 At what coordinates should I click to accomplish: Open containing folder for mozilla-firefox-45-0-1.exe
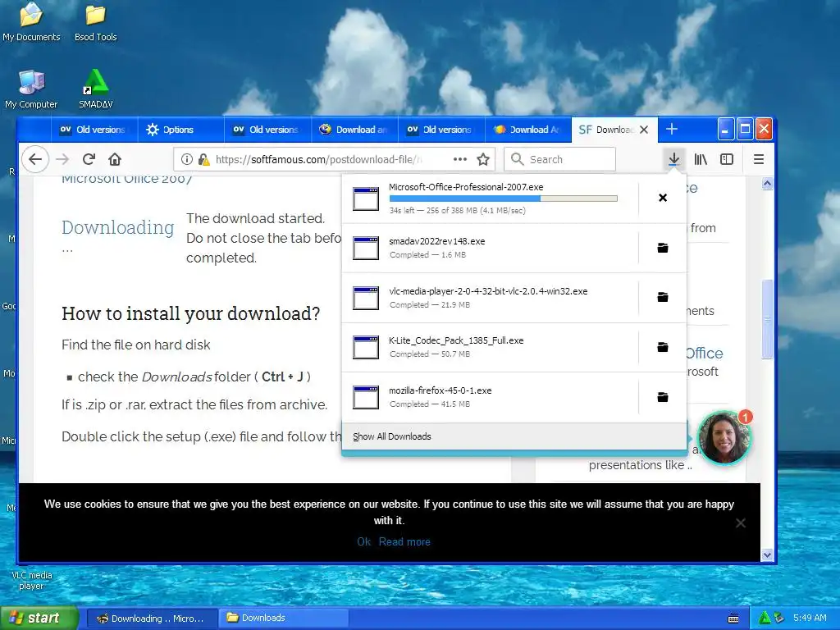(x=663, y=397)
